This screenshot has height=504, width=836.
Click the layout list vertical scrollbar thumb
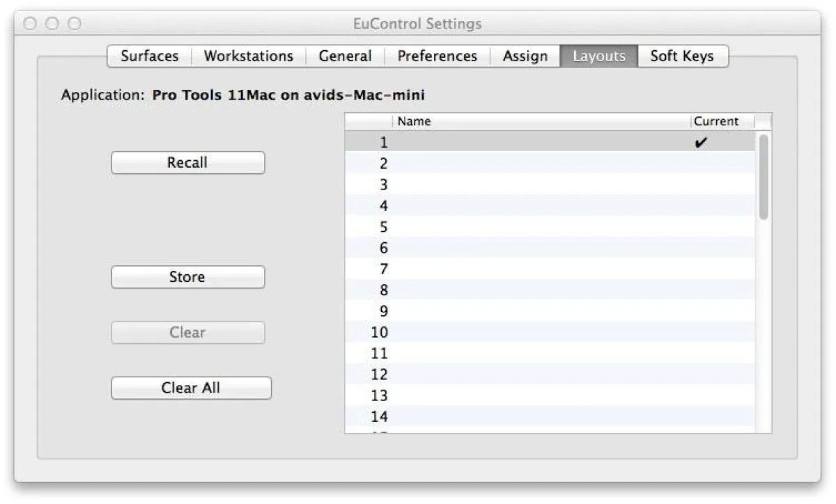(764, 177)
